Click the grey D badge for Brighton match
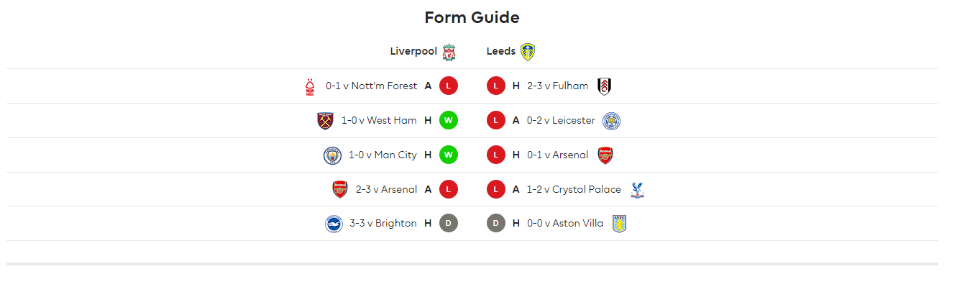Viewport: 980px width, 287px height. [449, 224]
